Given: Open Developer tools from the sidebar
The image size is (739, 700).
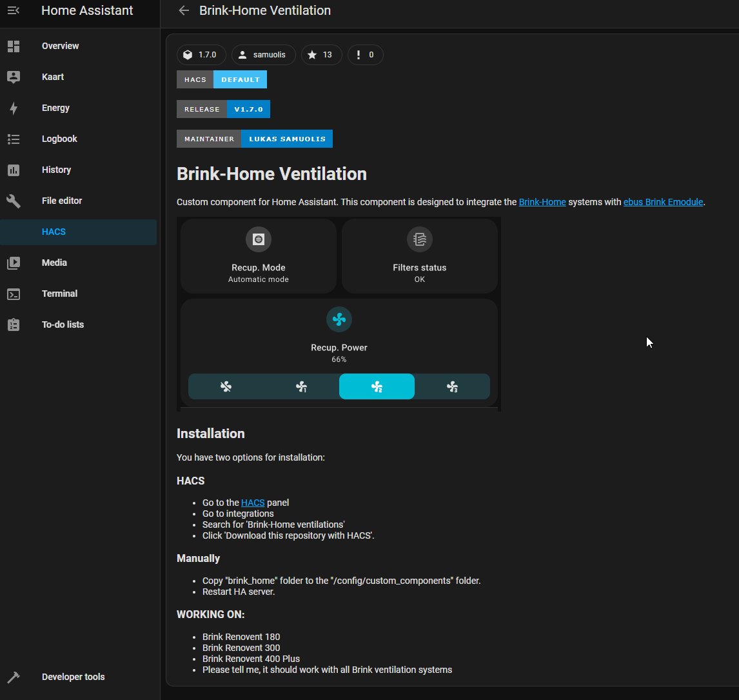Looking at the screenshot, I should coord(78,677).
